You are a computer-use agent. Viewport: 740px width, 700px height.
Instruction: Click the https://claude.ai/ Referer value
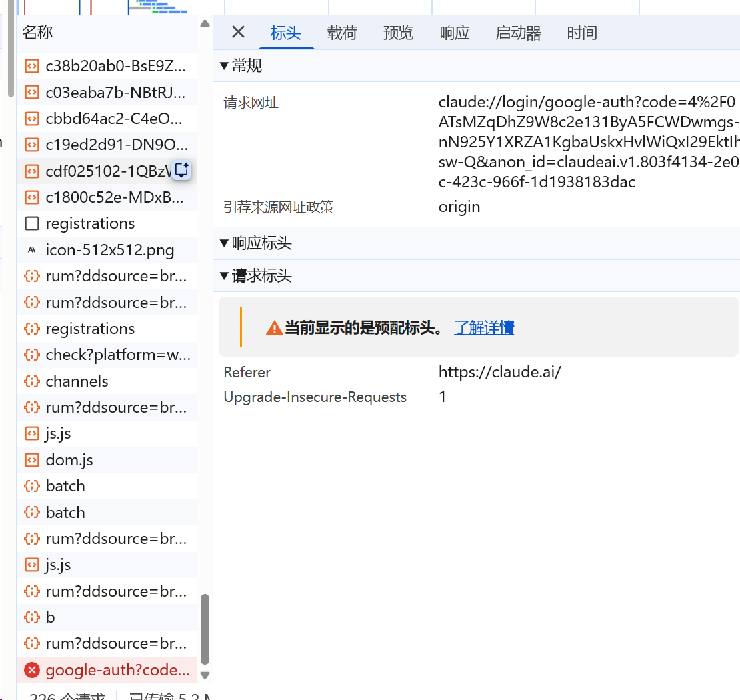(500, 372)
